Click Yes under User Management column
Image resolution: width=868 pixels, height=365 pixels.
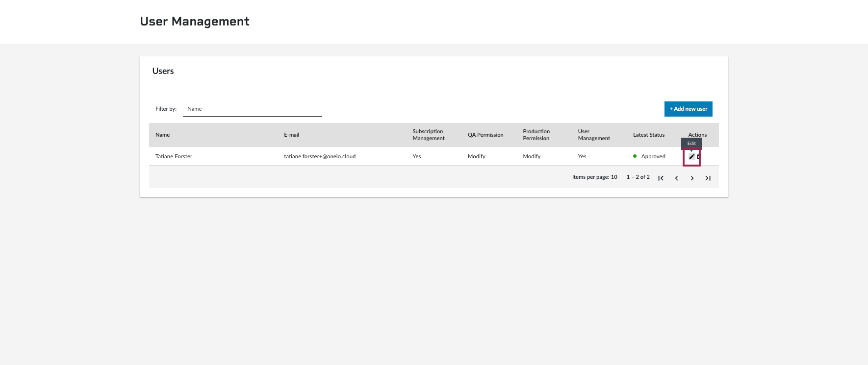click(582, 156)
